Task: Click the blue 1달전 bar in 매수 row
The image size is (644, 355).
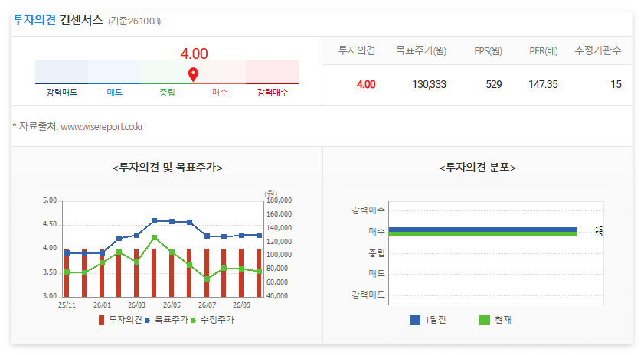Action: 483,230
